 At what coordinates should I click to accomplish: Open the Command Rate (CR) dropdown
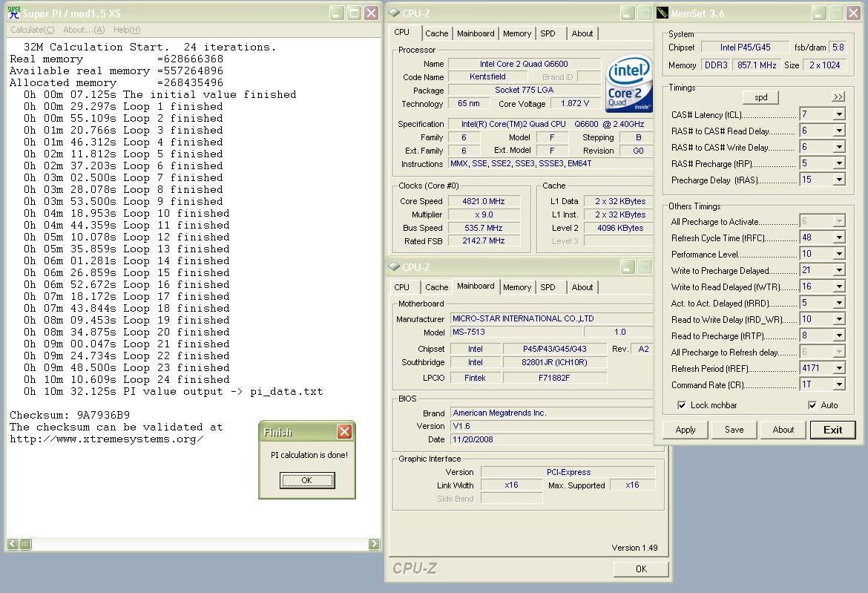pos(839,384)
